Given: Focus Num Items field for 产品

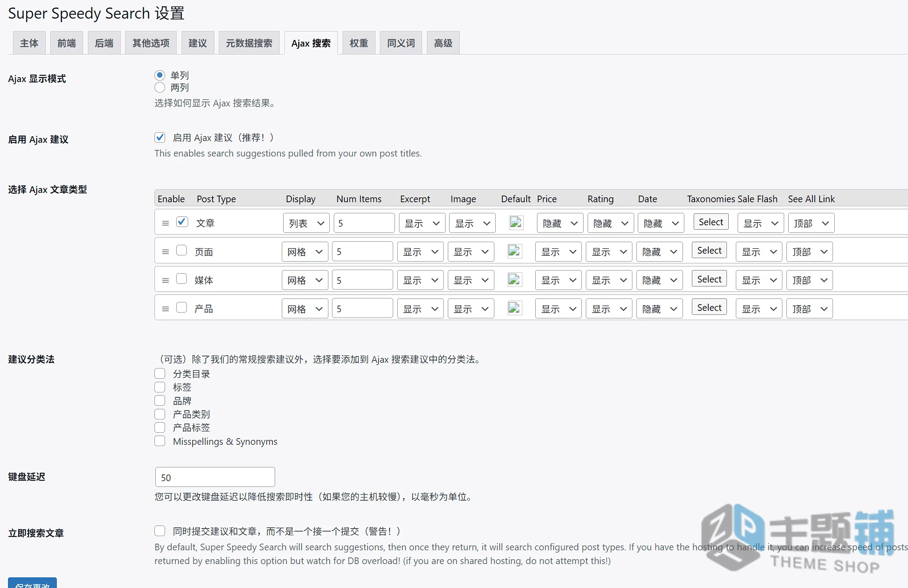Looking at the screenshot, I should coord(363,309).
